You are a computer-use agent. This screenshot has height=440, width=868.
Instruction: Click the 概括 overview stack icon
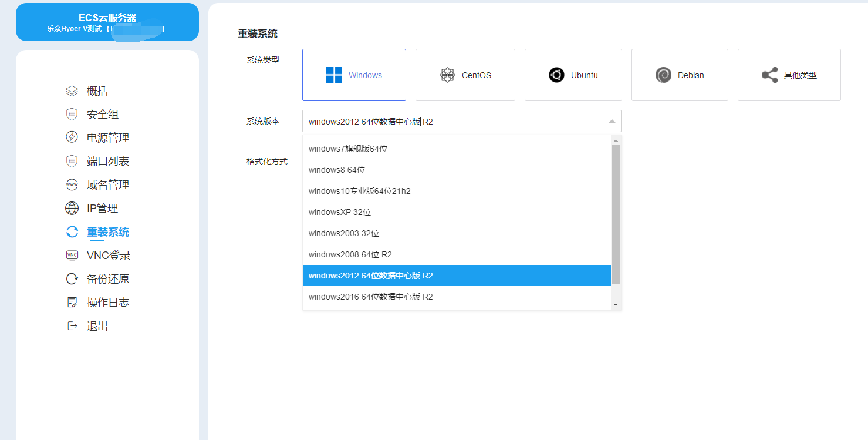72,91
